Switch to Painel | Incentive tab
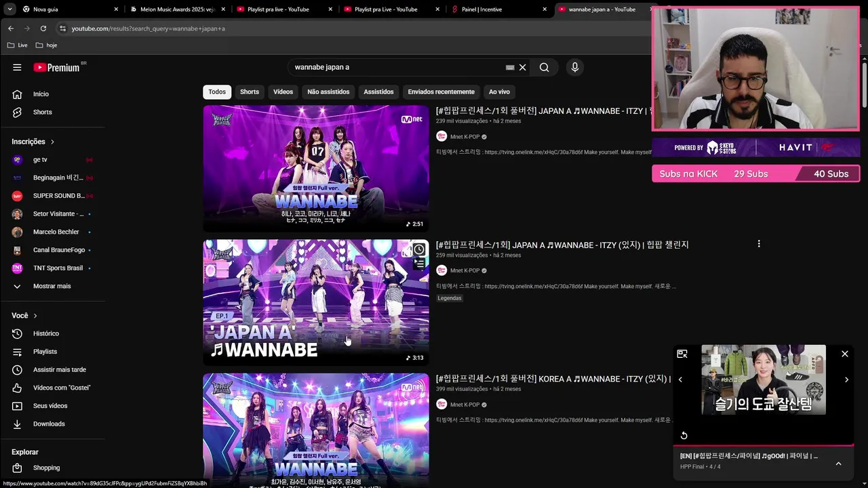Viewport: 868px width, 488px height. 496,9
